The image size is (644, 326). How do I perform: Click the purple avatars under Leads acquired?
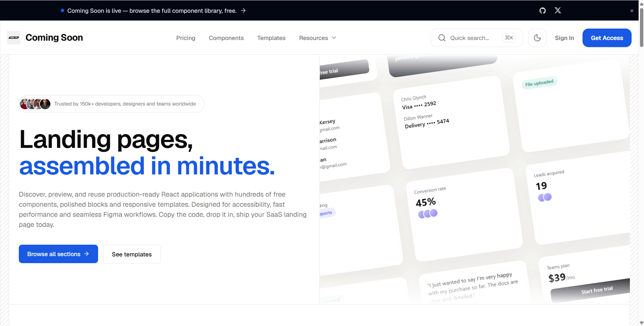(x=545, y=197)
